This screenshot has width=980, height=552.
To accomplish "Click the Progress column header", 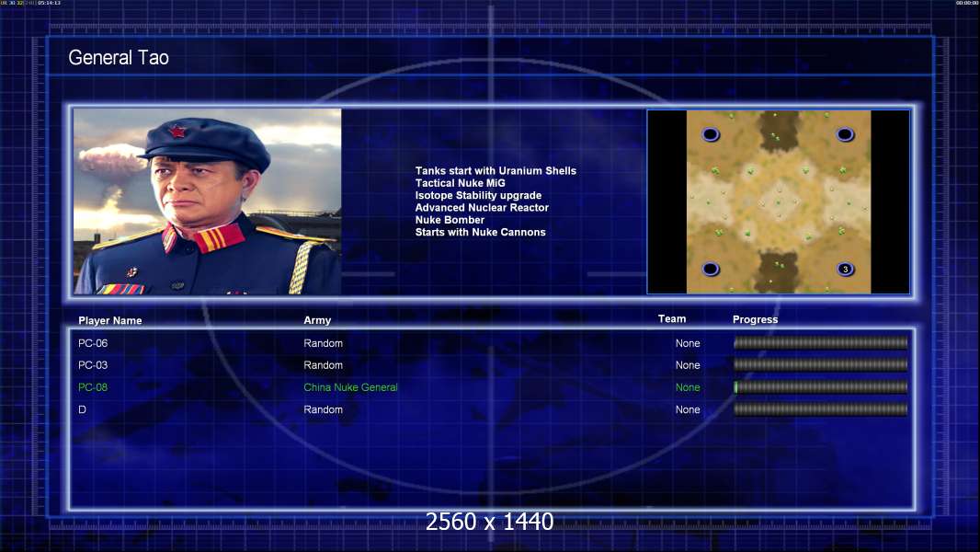I will coord(755,319).
